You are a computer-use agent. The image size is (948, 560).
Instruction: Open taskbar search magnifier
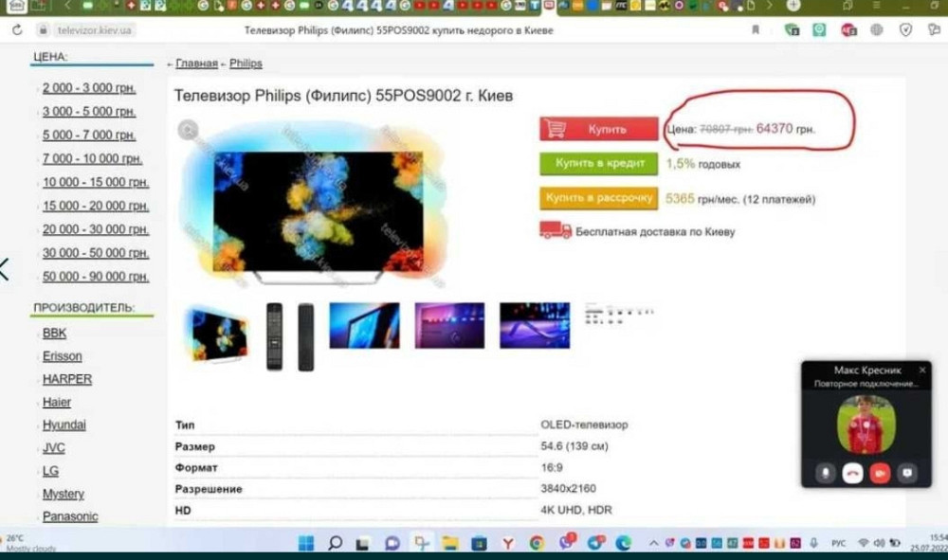pyautogui.click(x=335, y=543)
